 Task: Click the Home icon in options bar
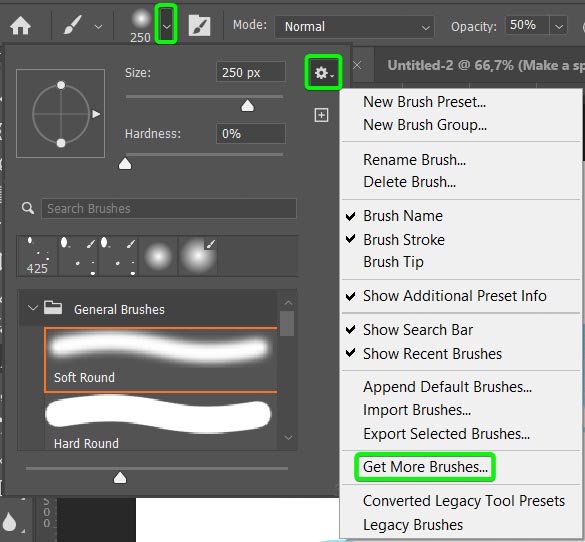pyautogui.click(x=20, y=26)
